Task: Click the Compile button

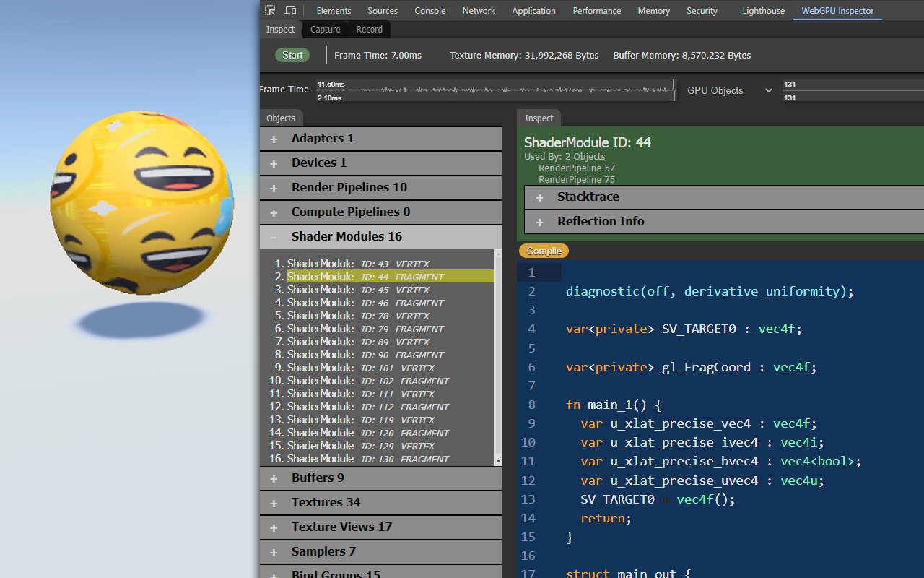Action: [x=544, y=251]
